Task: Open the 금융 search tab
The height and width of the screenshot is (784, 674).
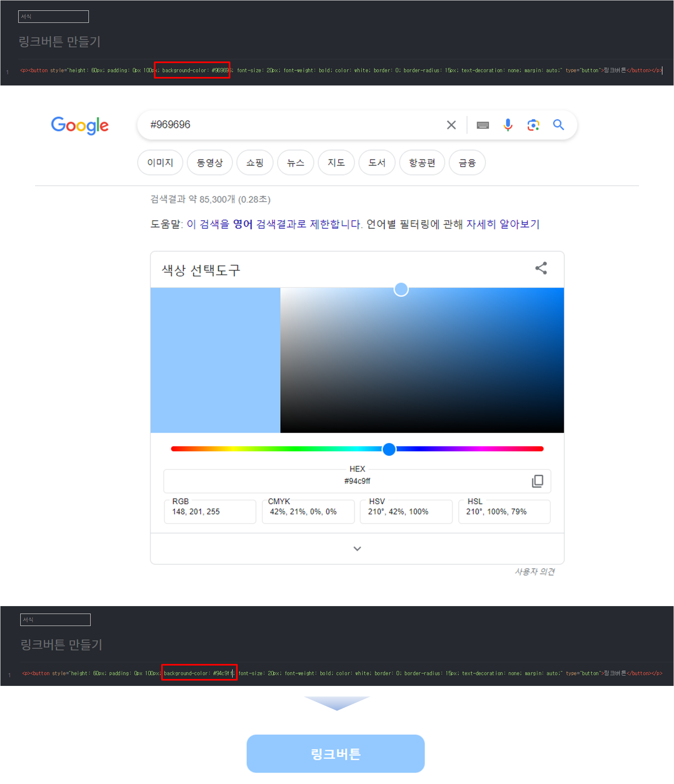Action: 467,163
